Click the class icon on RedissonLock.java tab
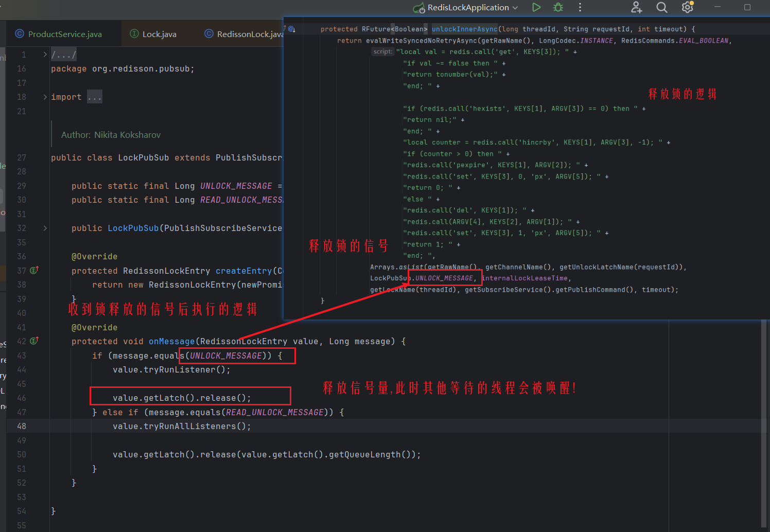Viewport: 770px width, 532px height. click(x=209, y=34)
